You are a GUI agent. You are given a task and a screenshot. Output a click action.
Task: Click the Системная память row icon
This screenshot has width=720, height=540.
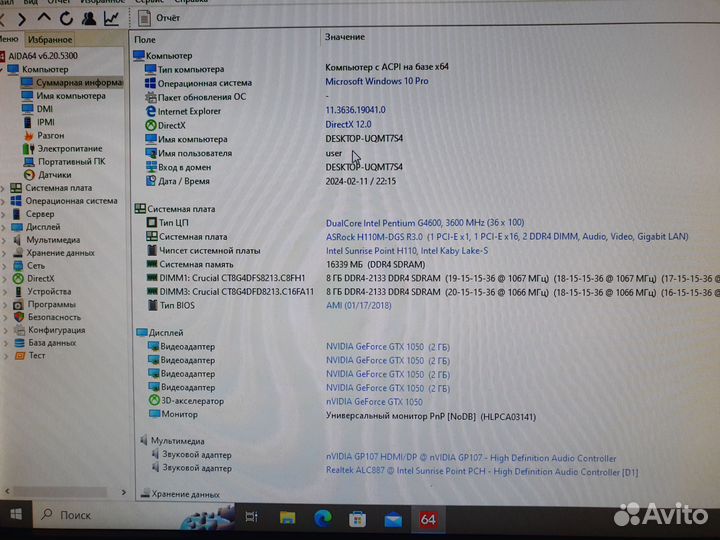[152, 264]
